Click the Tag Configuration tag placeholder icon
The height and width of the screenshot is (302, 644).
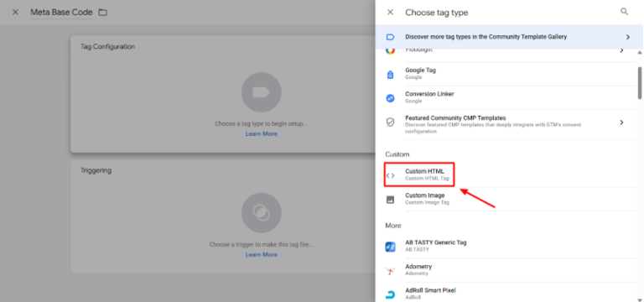pyautogui.click(x=262, y=92)
